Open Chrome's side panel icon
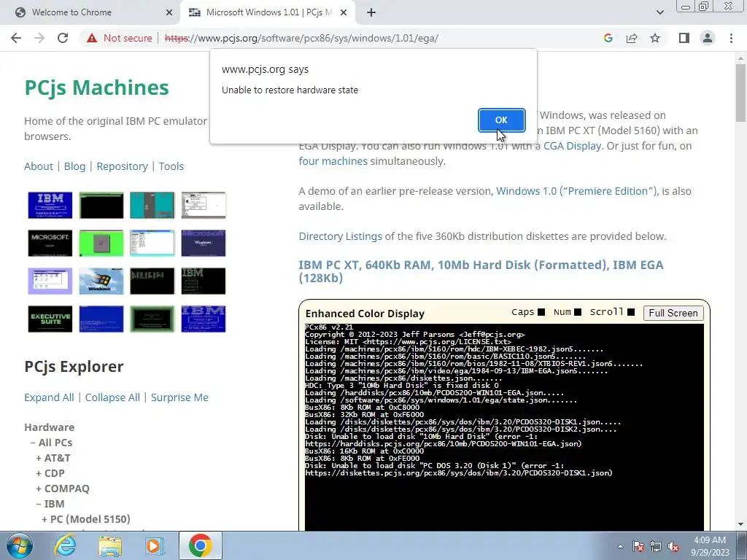 tap(684, 38)
